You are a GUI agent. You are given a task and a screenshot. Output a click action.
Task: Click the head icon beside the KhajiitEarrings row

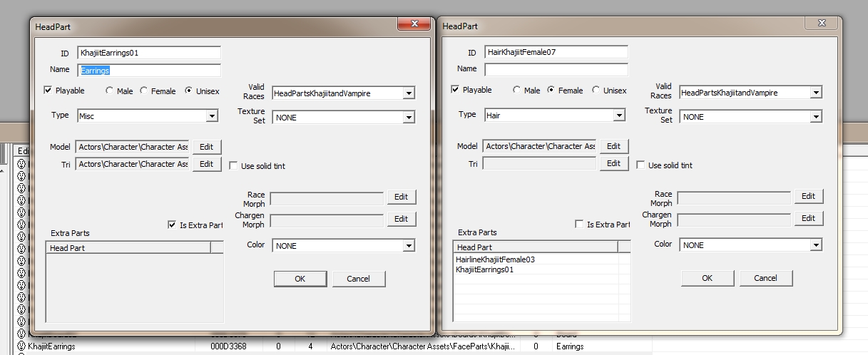(x=21, y=346)
